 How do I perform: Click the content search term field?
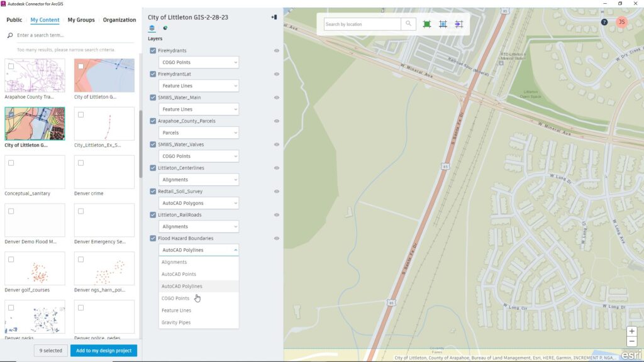(x=74, y=35)
